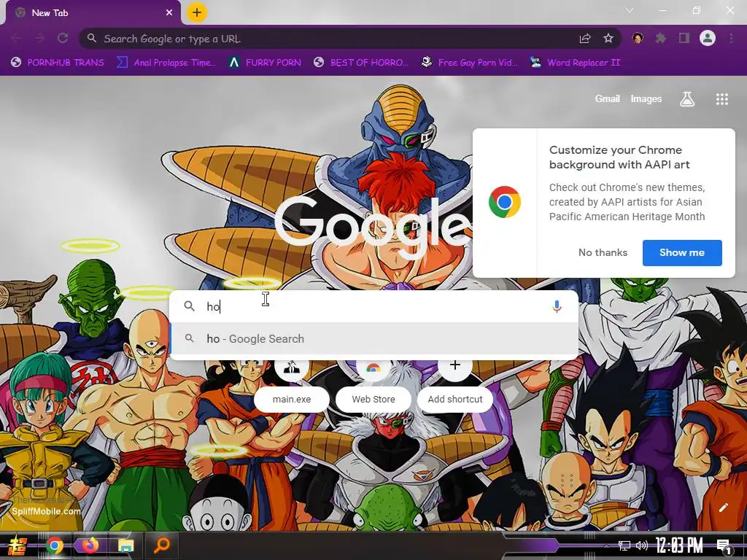Open the notifications action center

click(x=724, y=546)
